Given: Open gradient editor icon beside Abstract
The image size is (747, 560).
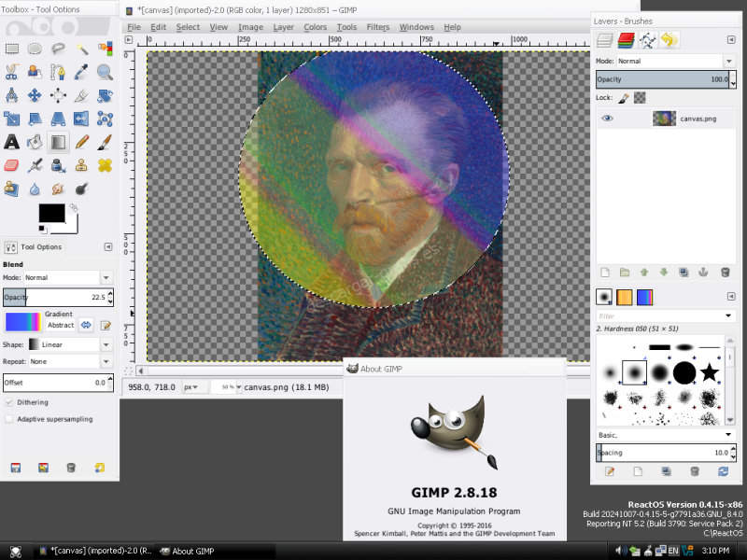Looking at the screenshot, I should coord(106,326).
